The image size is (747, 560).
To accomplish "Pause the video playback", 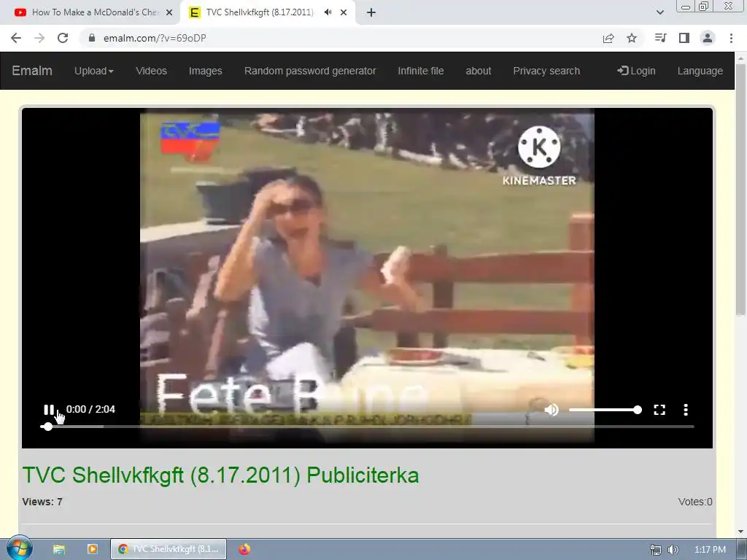I will 49,410.
